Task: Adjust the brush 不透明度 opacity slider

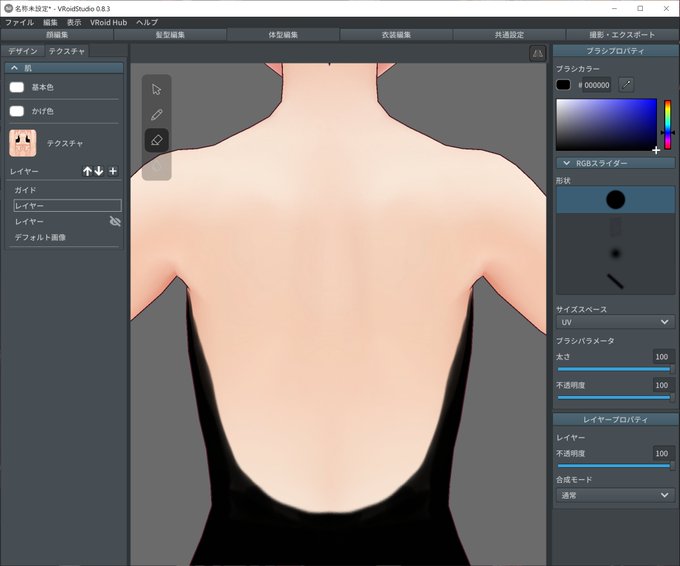Action: [x=615, y=397]
